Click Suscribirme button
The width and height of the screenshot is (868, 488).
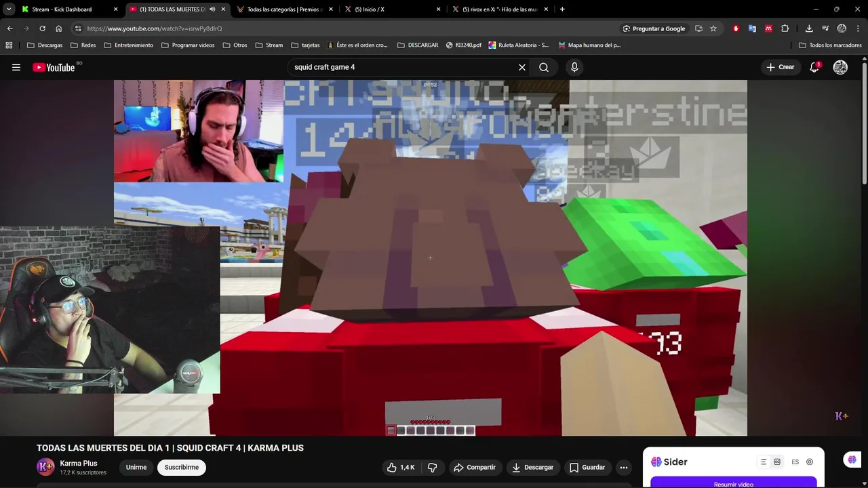point(182,467)
